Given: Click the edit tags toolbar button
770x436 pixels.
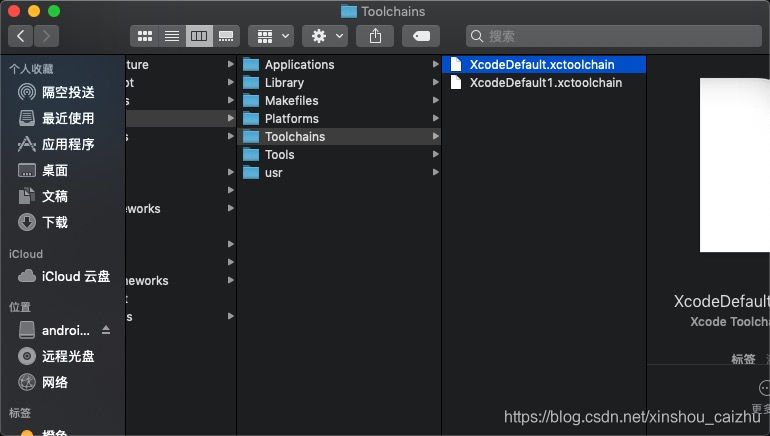Looking at the screenshot, I should pos(421,36).
